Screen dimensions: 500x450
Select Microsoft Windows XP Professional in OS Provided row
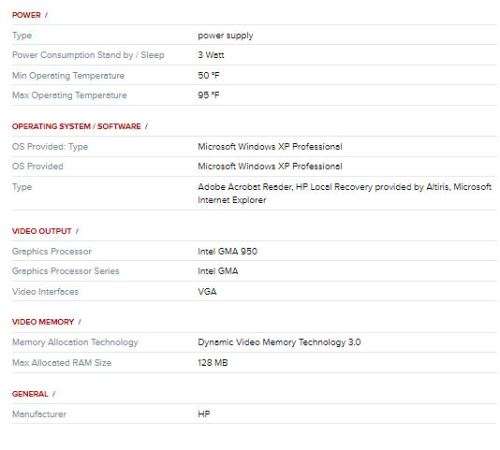click(270, 166)
